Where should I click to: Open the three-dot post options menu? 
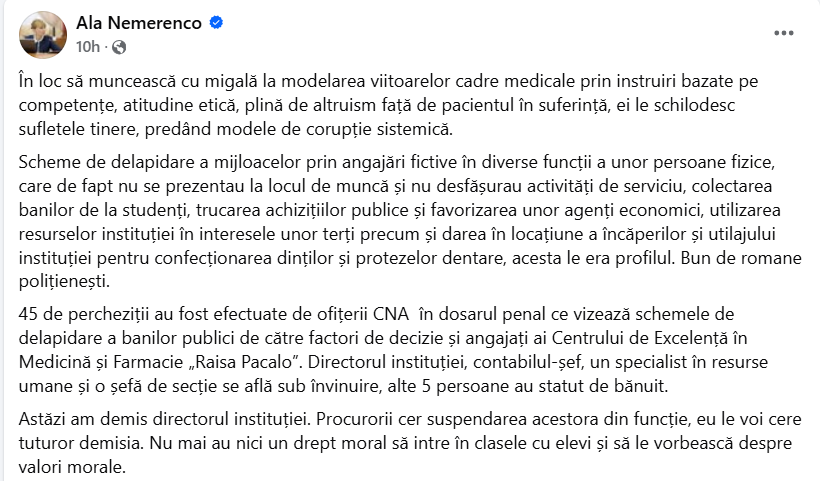pyautogui.click(x=784, y=33)
